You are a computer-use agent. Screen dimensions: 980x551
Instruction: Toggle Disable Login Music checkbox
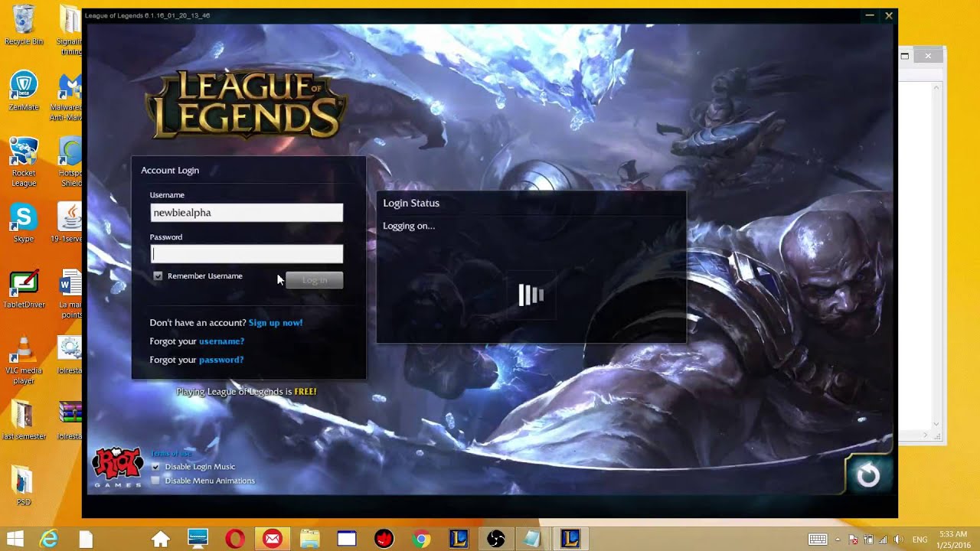click(155, 467)
